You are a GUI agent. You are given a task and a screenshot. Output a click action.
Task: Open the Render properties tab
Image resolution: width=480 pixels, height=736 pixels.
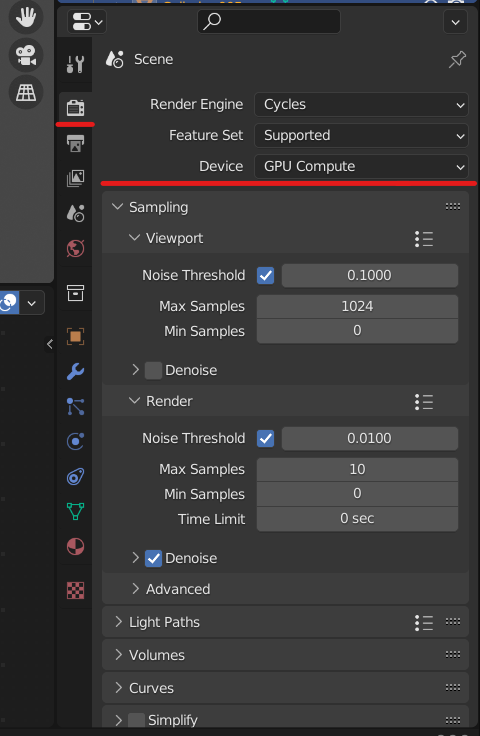(75, 107)
